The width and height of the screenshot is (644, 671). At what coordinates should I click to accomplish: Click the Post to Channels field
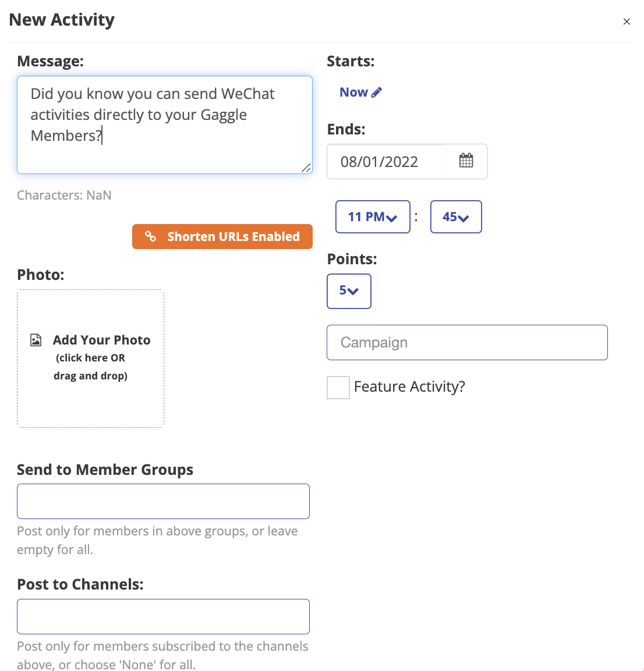pyautogui.click(x=163, y=616)
